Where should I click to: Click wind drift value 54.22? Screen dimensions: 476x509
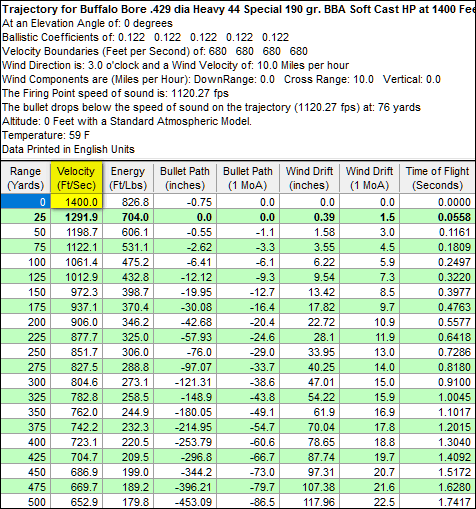pos(309,397)
